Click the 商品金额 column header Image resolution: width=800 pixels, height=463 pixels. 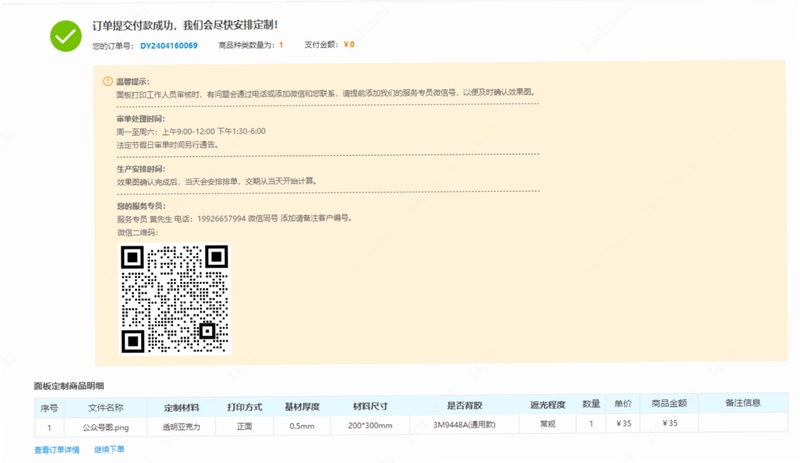669,403
